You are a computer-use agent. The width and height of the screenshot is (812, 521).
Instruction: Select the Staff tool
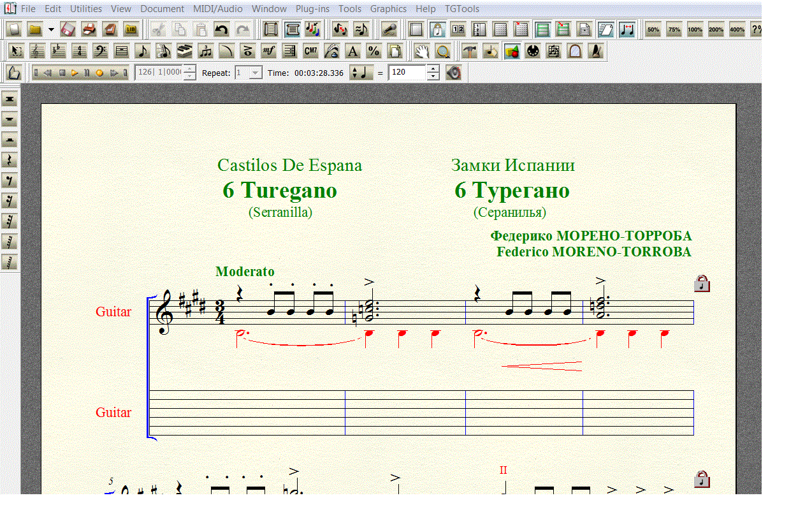click(x=37, y=51)
